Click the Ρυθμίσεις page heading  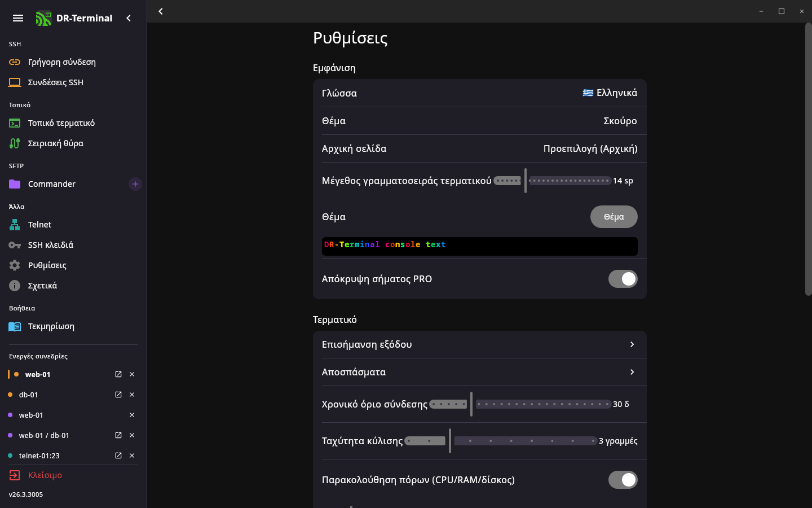coord(350,38)
